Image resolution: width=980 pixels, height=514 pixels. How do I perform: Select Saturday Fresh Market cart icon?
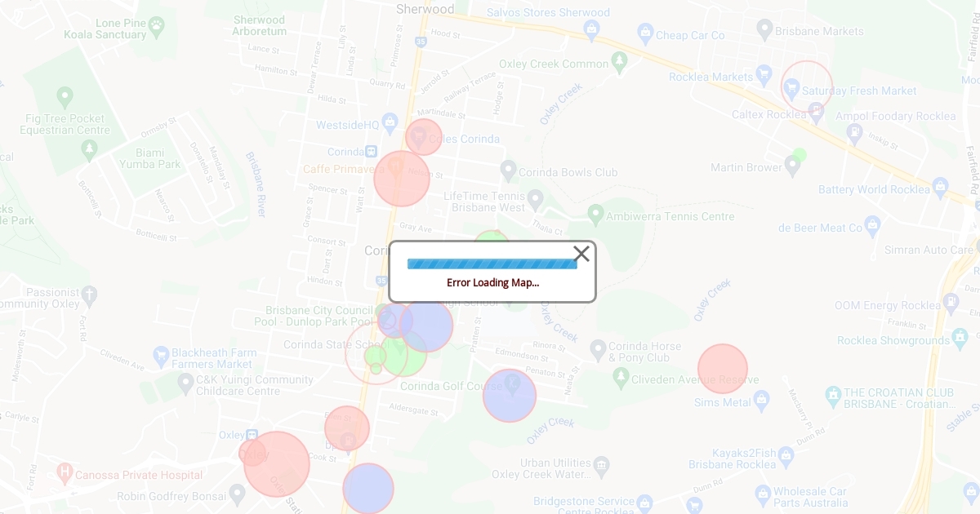[791, 87]
